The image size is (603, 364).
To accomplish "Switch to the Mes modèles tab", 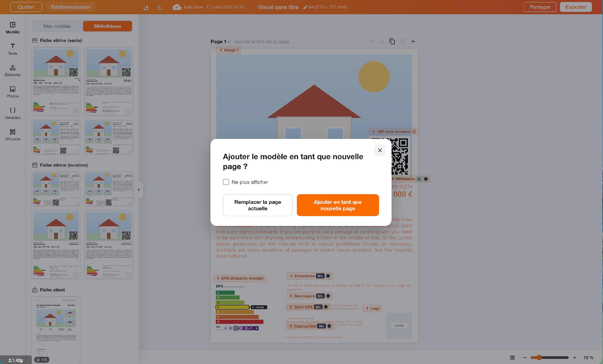I will click(x=57, y=26).
